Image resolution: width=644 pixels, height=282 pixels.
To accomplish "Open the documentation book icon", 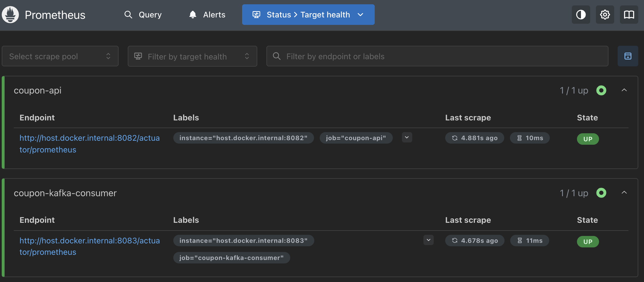I will (x=629, y=15).
